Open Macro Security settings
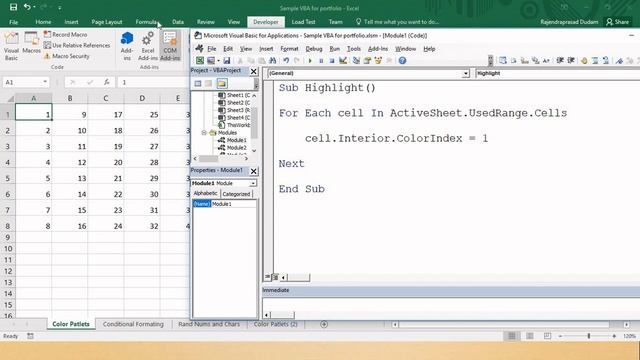 [x=67, y=56]
